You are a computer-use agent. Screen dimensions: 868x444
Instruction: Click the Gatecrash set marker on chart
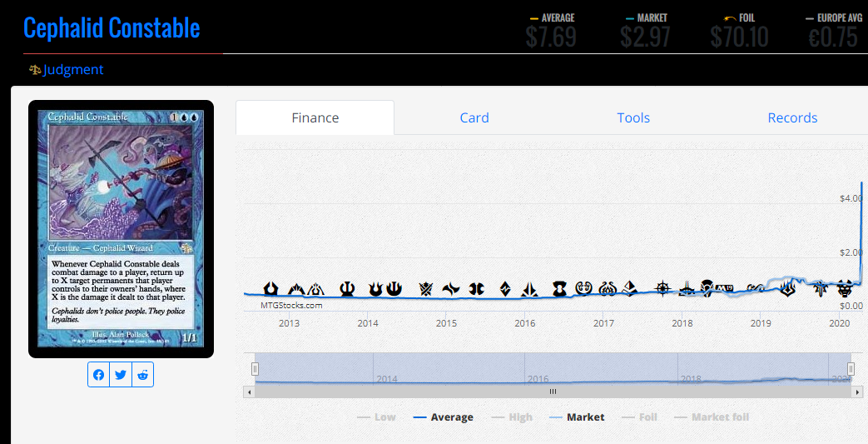pyautogui.click(x=297, y=289)
